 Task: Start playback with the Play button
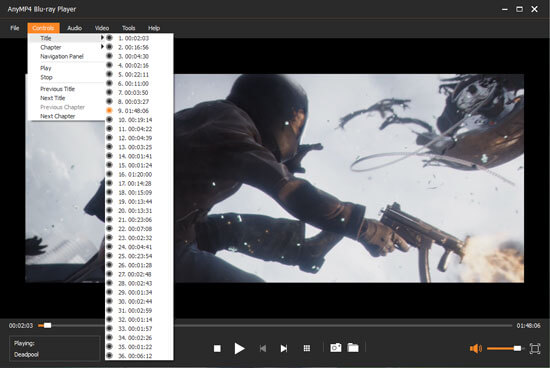pos(239,348)
